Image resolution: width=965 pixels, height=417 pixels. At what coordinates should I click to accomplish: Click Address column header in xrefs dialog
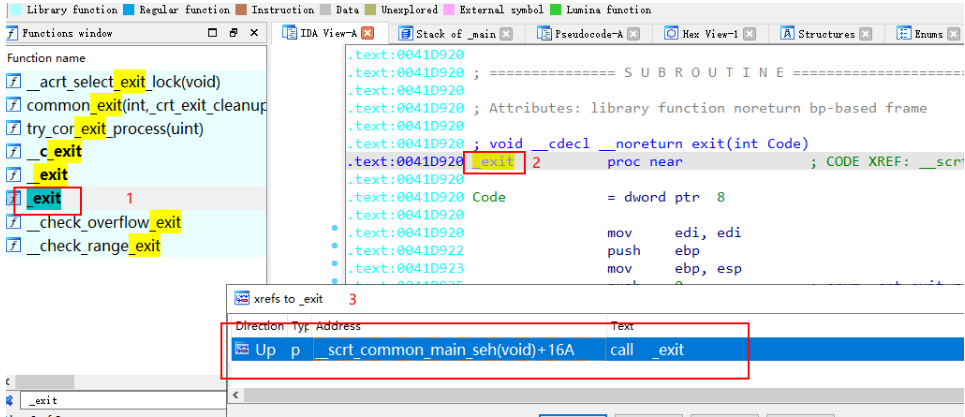(x=460, y=326)
